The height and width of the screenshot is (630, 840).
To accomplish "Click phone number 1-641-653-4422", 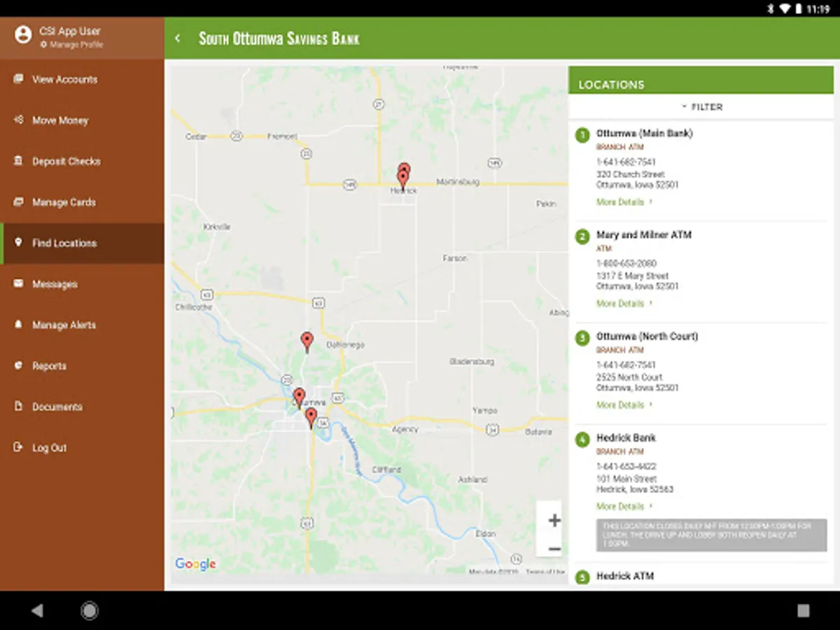I will (626, 467).
